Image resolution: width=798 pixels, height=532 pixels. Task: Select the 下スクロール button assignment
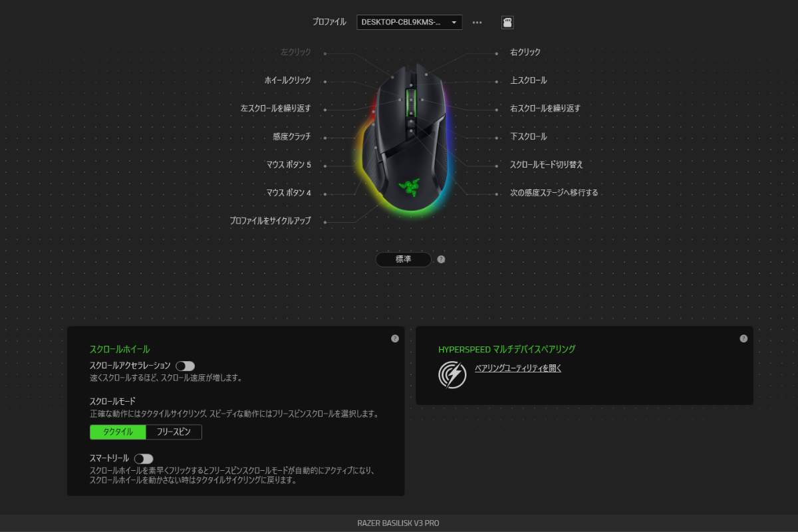(529, 137)
